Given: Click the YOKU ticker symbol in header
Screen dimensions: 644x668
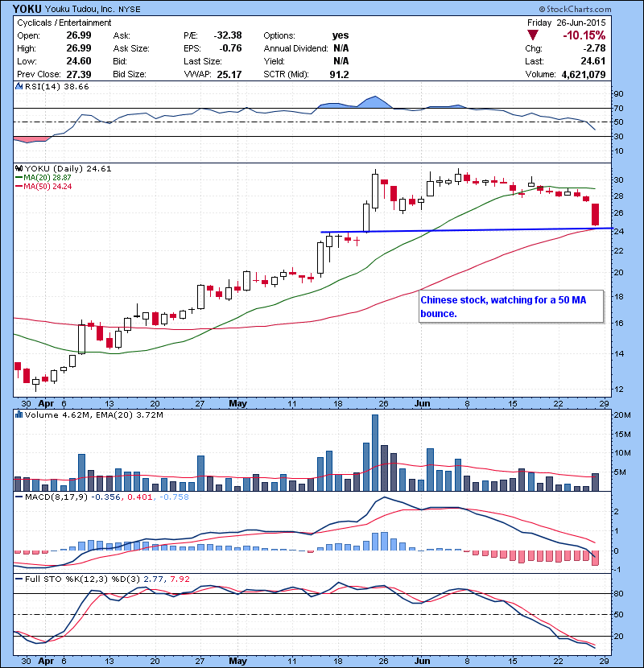Looking at the screenshot, I should click(27, 7).
